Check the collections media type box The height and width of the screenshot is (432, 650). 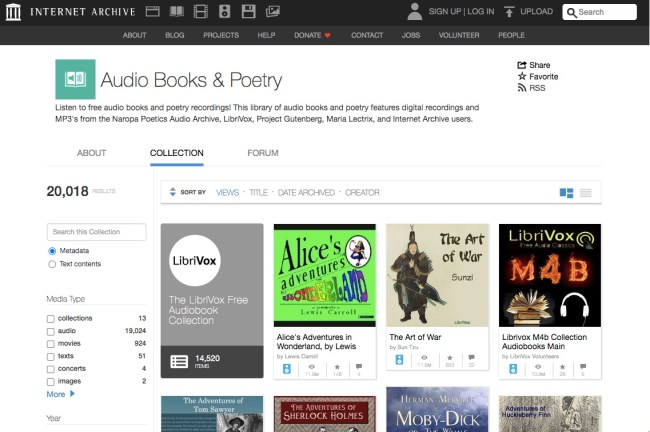[51, 319]
